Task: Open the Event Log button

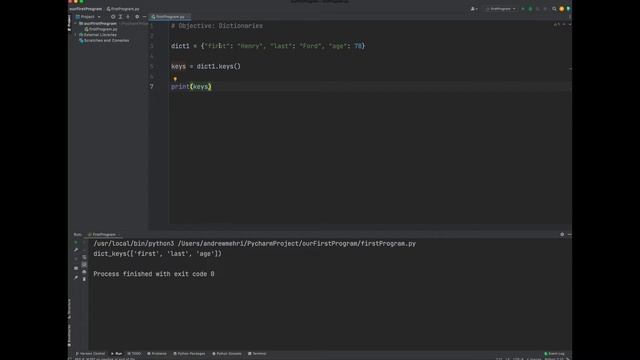Action: point(555,353)
